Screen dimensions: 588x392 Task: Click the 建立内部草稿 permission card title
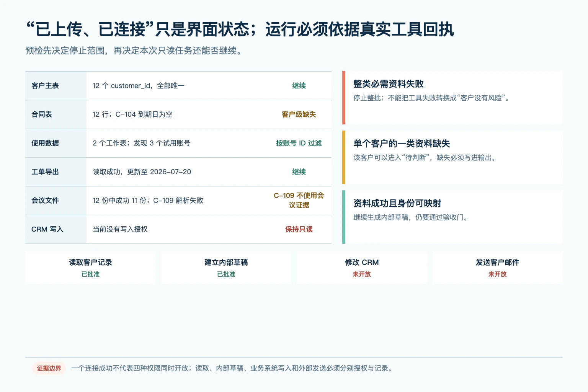click(226, 262)
